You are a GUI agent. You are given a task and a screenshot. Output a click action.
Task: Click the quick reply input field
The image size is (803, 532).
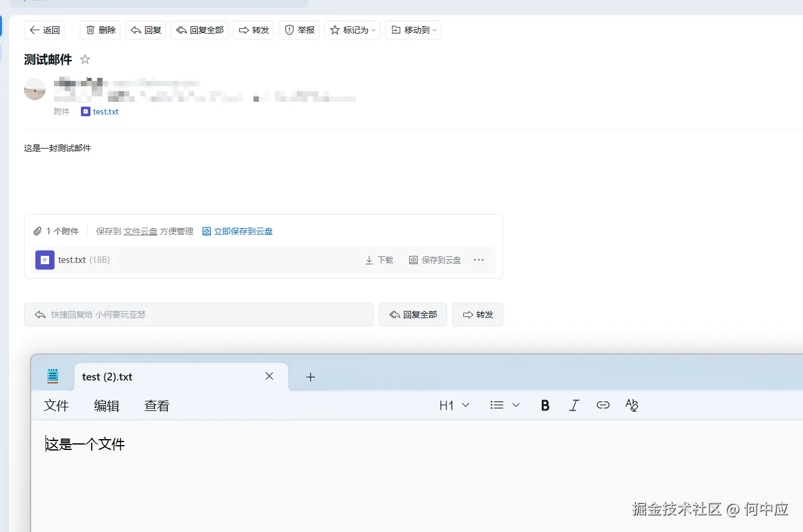click(x=198, y=314)
